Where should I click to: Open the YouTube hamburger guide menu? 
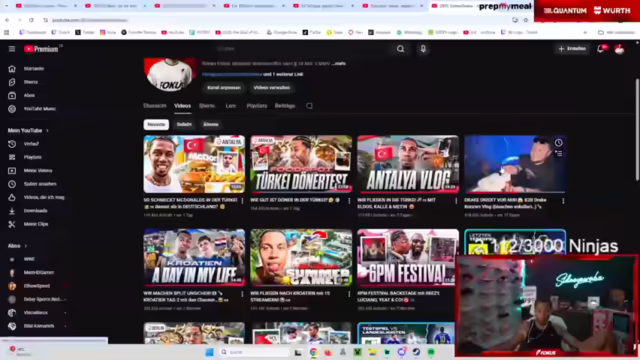coord(12,49)
